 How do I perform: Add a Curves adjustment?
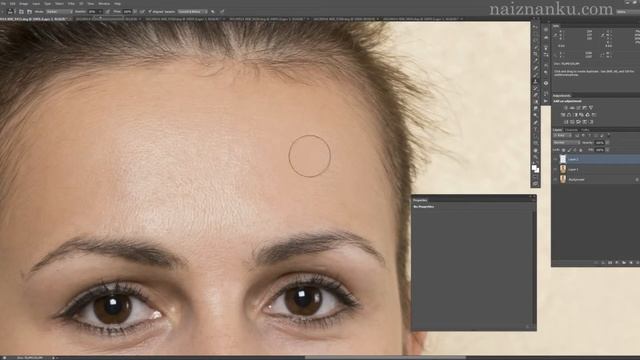578,107
